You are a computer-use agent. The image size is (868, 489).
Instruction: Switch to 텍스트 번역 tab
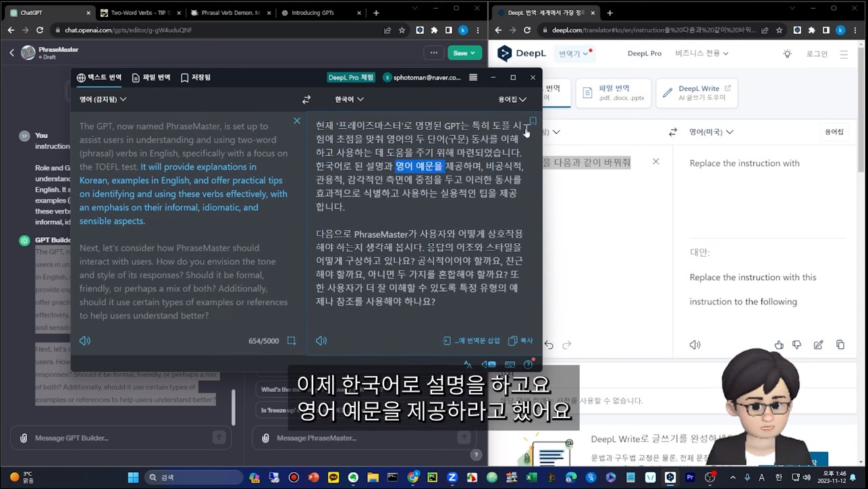tap(99, 78)
